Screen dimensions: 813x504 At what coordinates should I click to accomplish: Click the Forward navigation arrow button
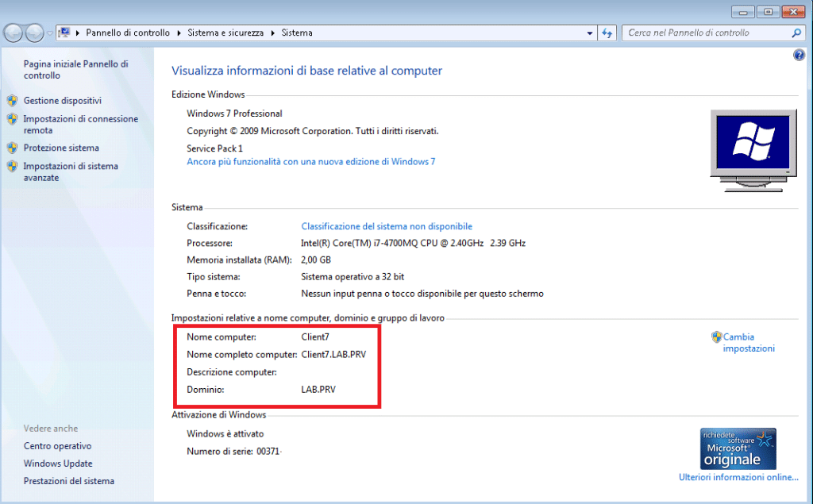[35, 33]
